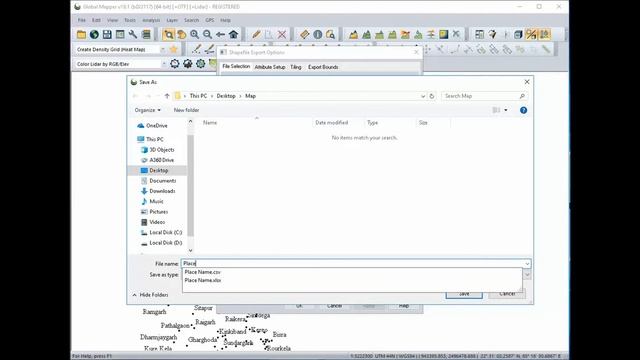
Task: Click Desktop in the address breadcrumb
Action: tap(226, 96)
